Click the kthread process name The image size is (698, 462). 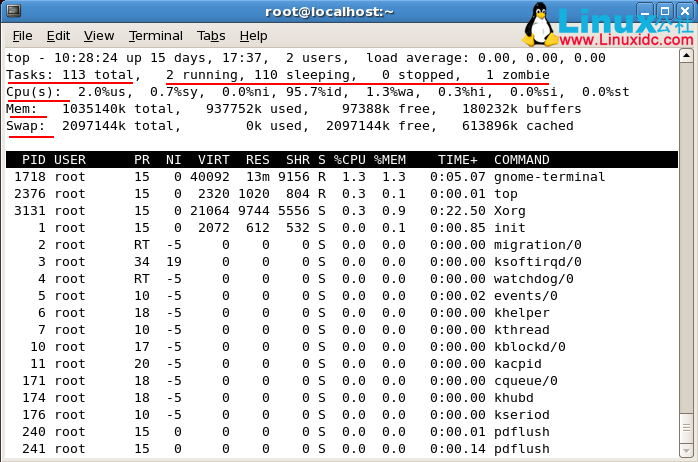click(522, 330)
